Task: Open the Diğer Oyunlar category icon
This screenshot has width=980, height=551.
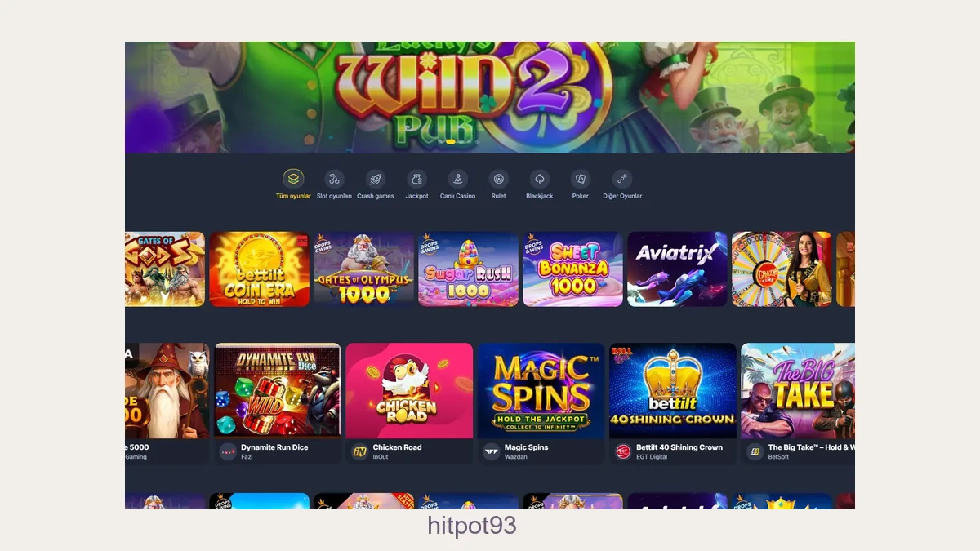Action: tap(622, 179)
